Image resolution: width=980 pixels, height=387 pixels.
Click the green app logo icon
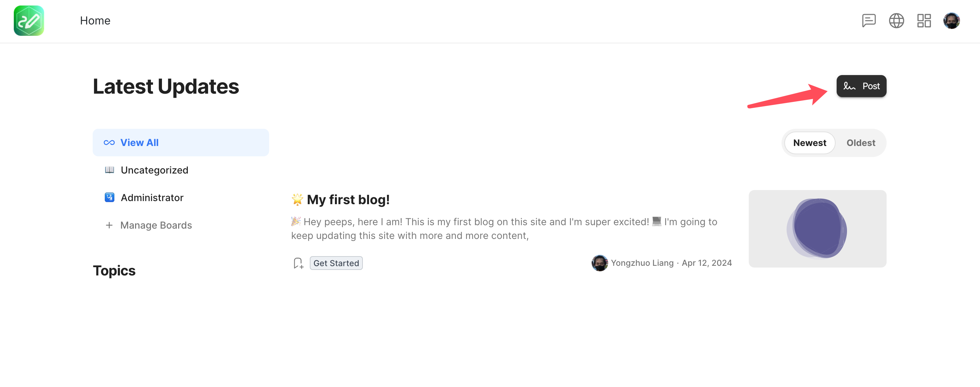pyautogui.click(x=29, y=21)
